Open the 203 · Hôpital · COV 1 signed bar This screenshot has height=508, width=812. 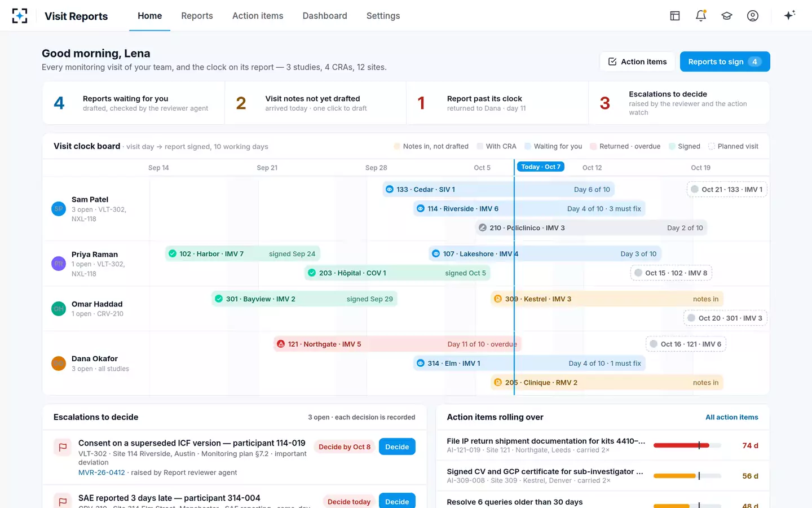(398, 273)
